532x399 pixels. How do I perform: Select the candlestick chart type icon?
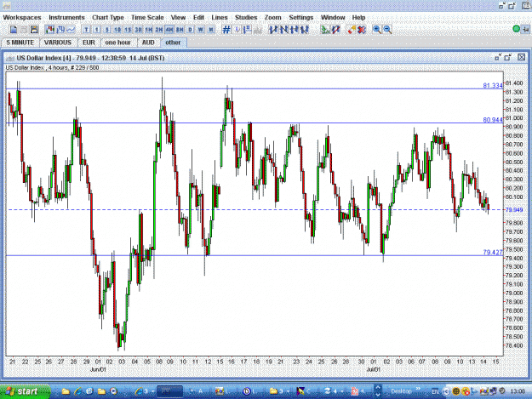tap(49, 30)
